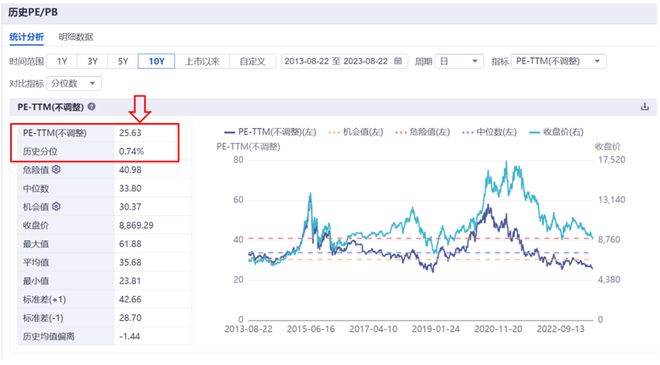Image resolution: width=660 pixels, height=365 pixels.
Task: Select the 机会值 value 30.37
Action: (x=130, y=207)
